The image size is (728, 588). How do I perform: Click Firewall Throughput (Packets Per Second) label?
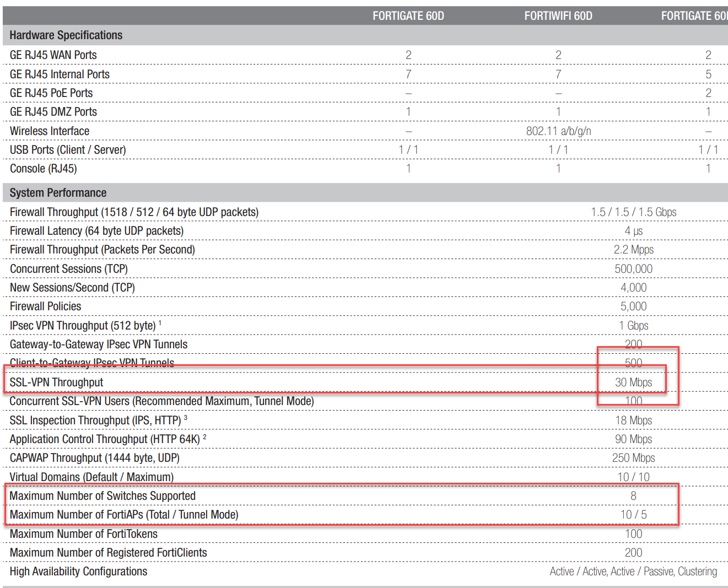(x=103, y=250)
